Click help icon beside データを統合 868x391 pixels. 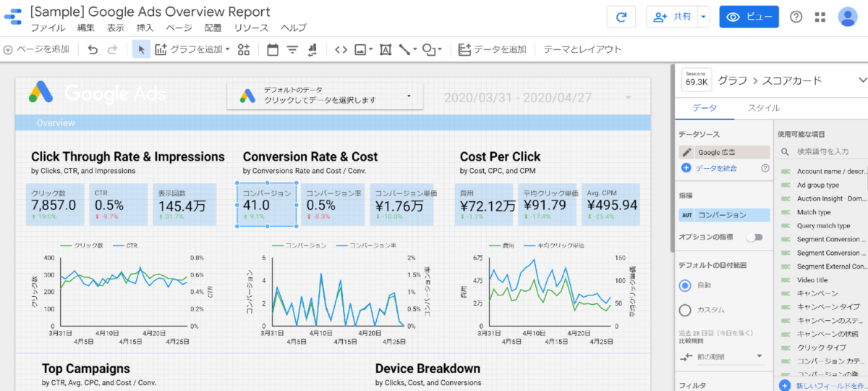point(765,168)
